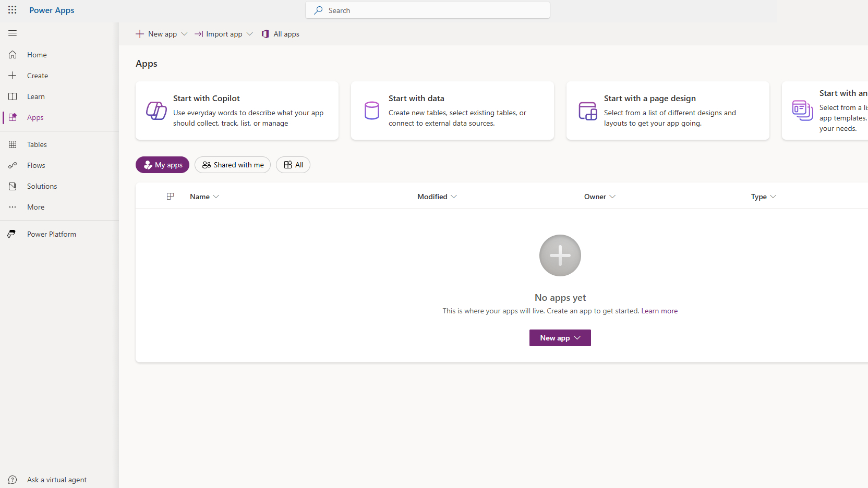The height and width of the screenshot is (488, 868).
Task: Open the Start with data card
Action: tap(452, 111)
